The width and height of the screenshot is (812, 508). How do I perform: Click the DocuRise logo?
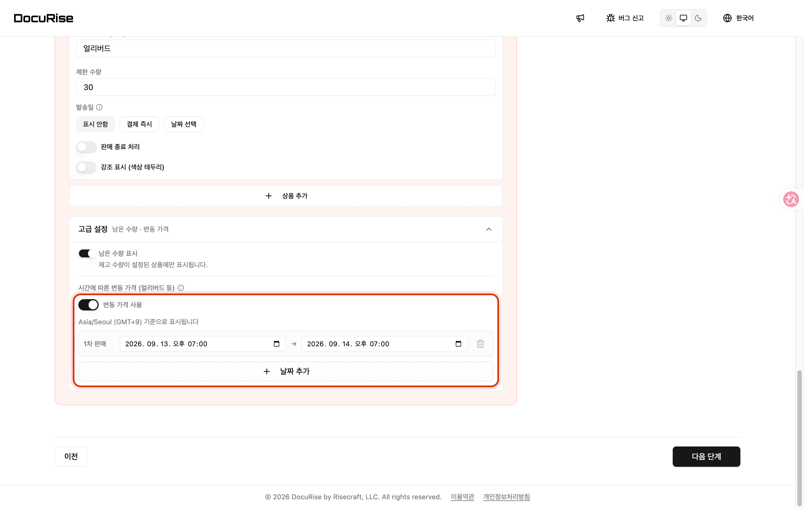point(44,18)
